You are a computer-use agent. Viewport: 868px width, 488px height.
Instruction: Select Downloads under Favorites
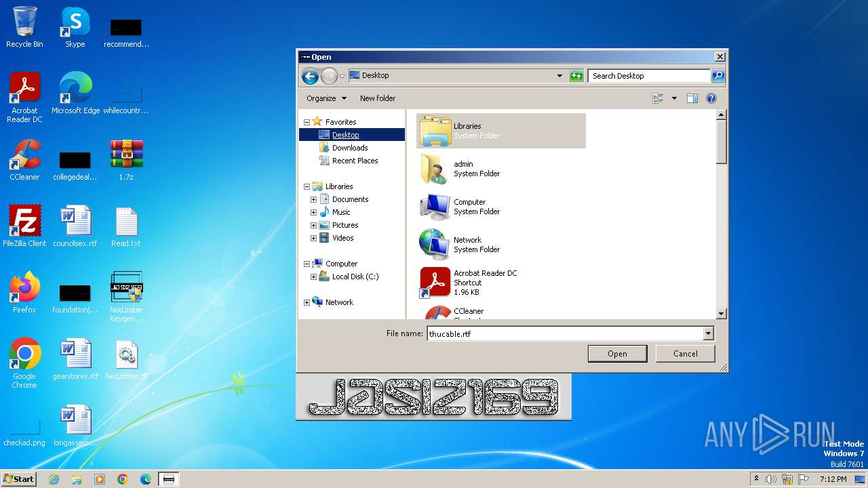pos(350,148)
